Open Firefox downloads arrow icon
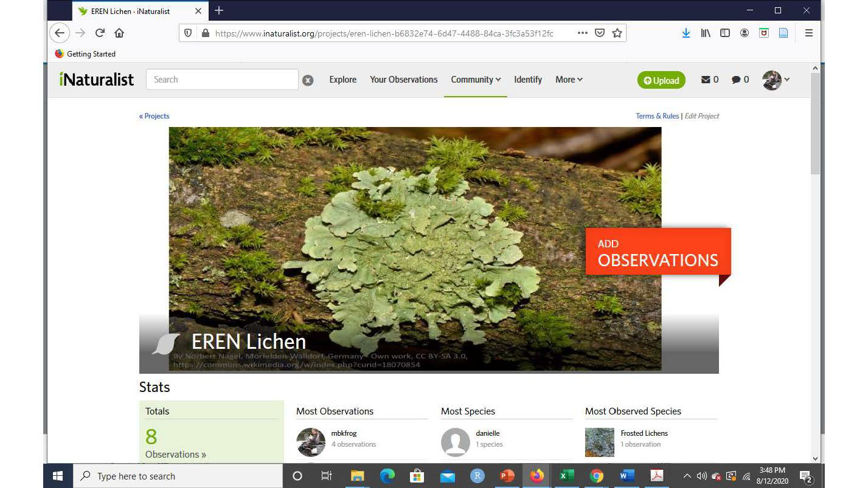Viewport: 868px width, 488px height. [x=686, y=33]
